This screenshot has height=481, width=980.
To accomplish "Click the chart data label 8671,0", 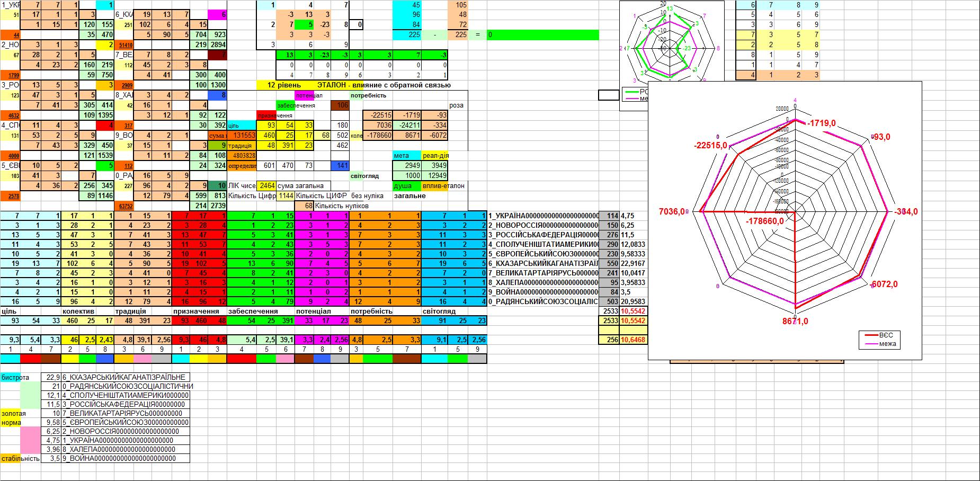I will tap(795, 321).
